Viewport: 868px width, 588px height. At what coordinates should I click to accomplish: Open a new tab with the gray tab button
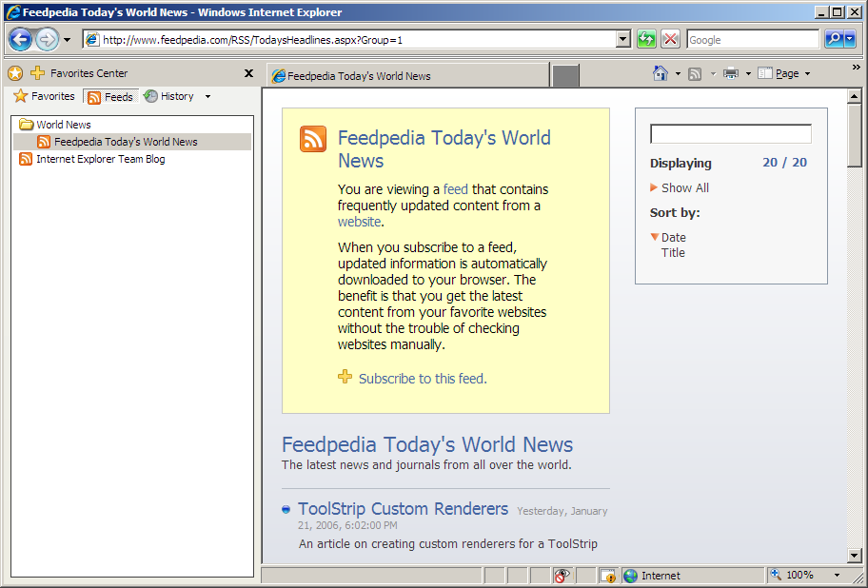tap(565, 76)
